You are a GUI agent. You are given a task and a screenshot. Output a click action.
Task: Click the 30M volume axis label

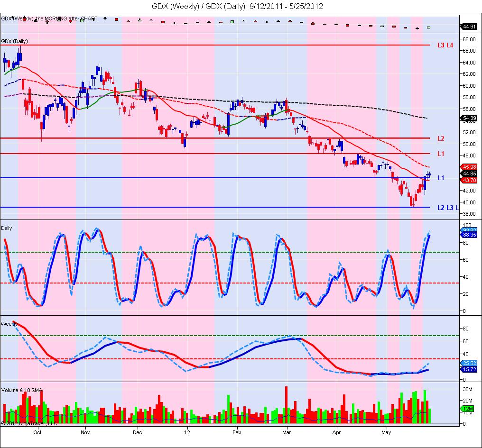pyautogui.click(x=468, y=389)
